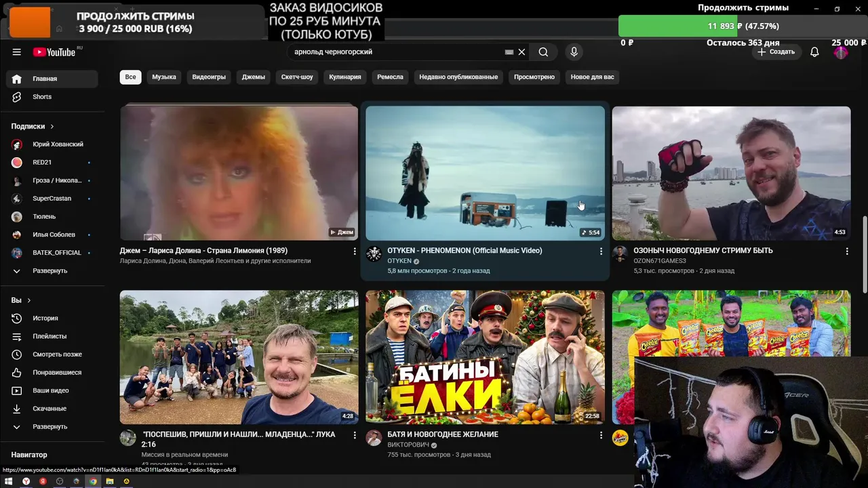Open more options for Лариса Долина video
The width and height of the screenshot is (868, 488).
[354, 251]
